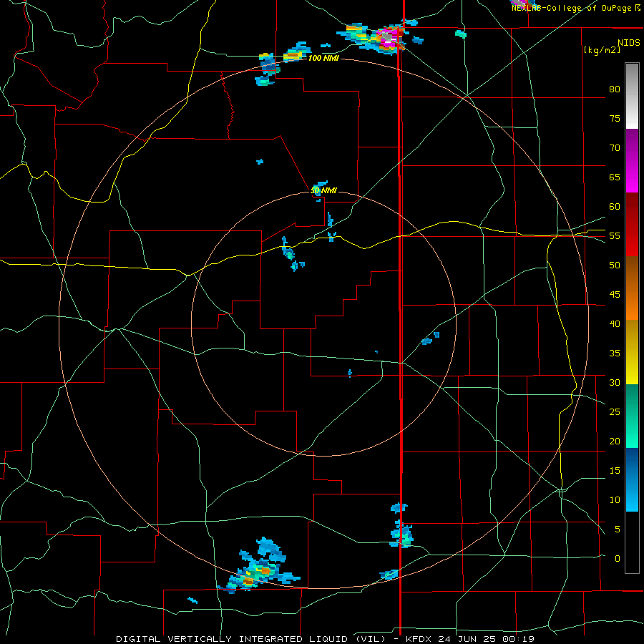Viewport: 644px width, 644px height.
Task: Click the 5 value on the scale
Action: (x=618, y=529)
